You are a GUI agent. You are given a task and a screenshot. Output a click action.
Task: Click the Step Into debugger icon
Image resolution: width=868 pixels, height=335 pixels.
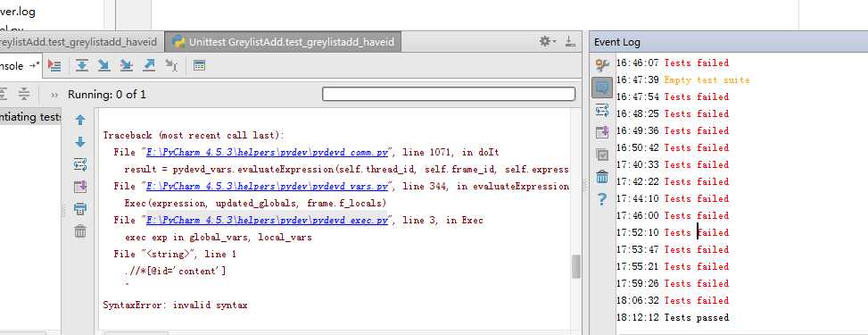103,65
